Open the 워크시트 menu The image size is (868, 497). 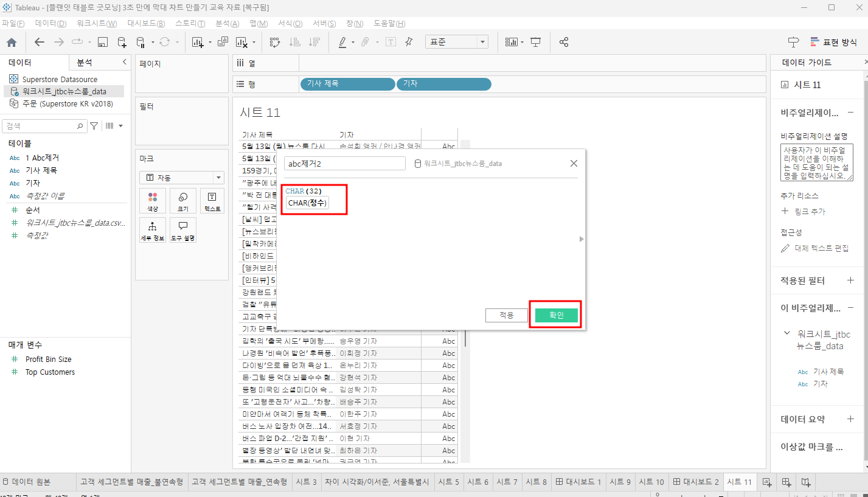(97, 23)
